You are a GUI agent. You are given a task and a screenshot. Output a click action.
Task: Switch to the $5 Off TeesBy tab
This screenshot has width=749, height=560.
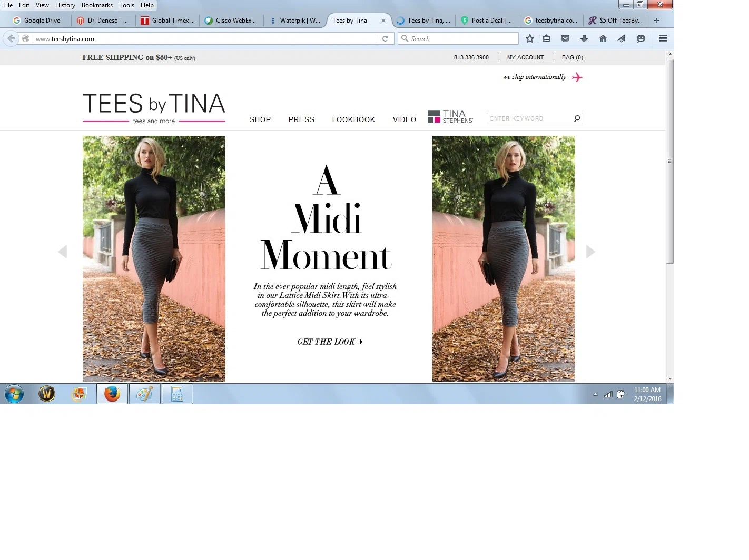coord(615,21)
